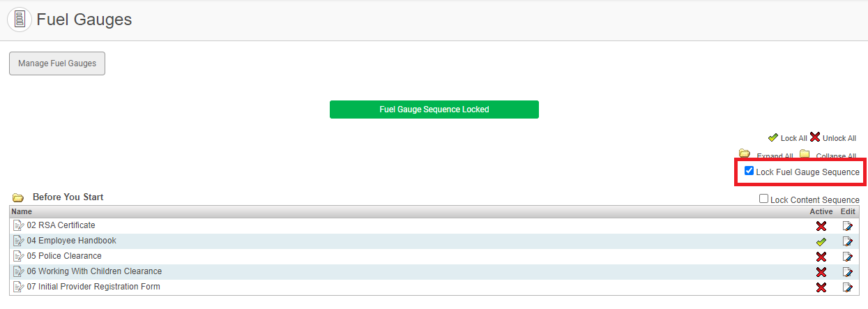Click Unlock All link
This screenshot has height=309, width=868.
click(839, 138)
